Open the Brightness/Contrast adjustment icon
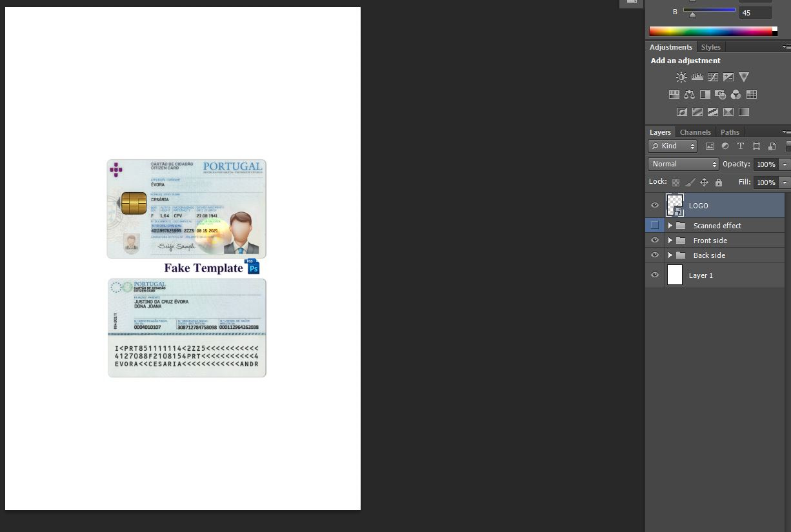The width and height of the screenshot is (791, 532). pos(681,77)
